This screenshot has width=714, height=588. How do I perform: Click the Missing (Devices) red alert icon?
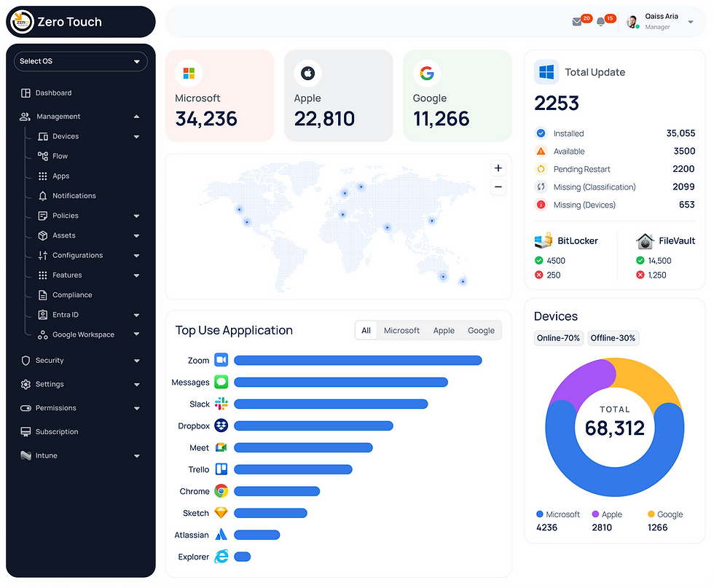click(541, 205)
